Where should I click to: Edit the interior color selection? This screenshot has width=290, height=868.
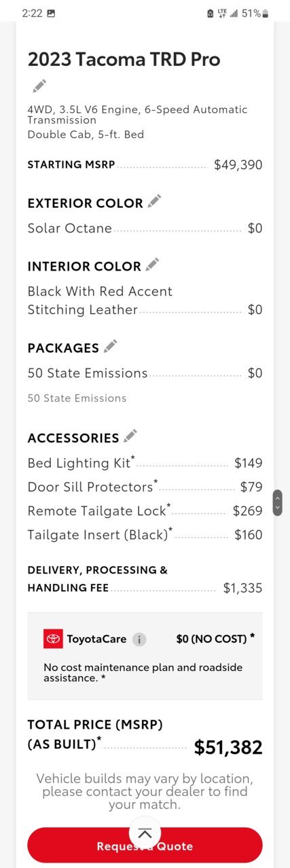(153, 264)
